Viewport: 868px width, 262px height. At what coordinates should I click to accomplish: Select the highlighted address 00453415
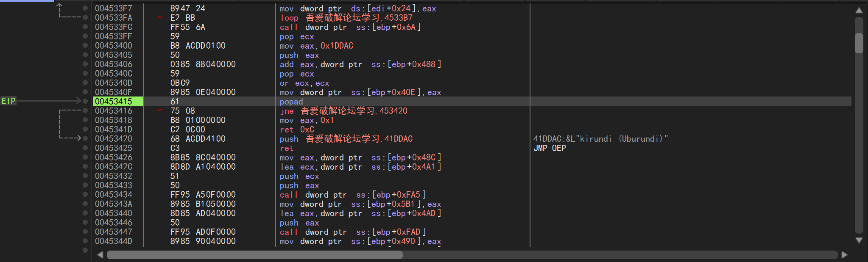click(x=114, y=102)
